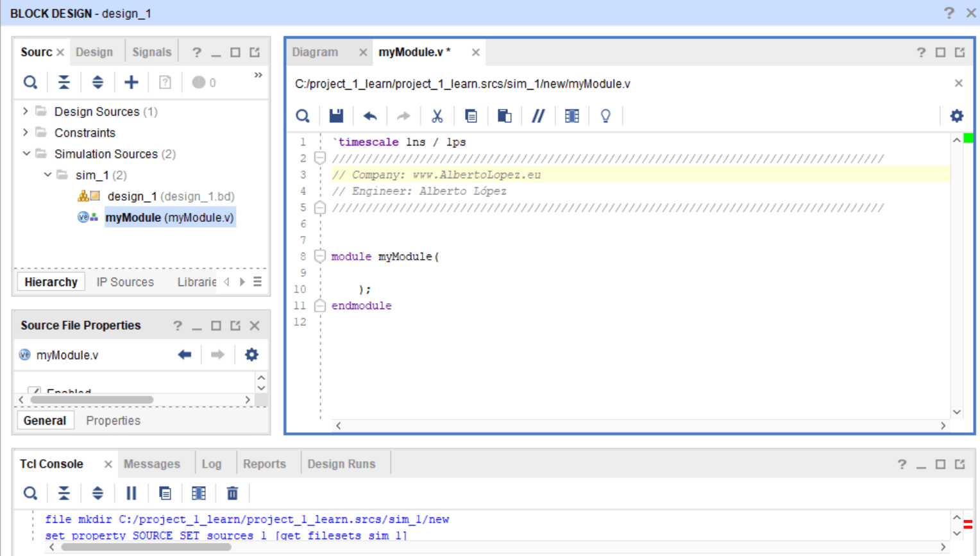Screen dimensions: 980x556
Task: Open help for the Sources panel
Action: (x=197, y=53)
